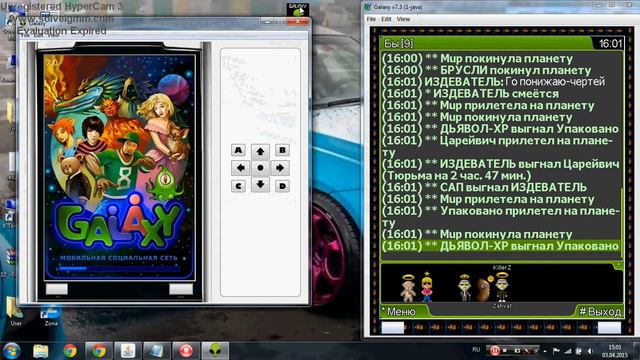
Task: Click the right arrow on emulator keypad
Action: (280, 168)
